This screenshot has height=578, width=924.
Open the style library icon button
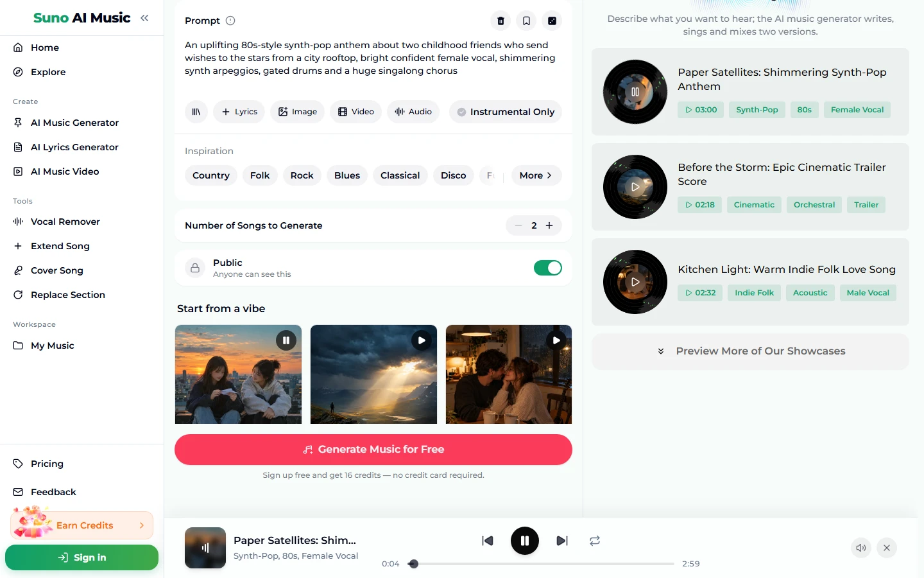196,112
